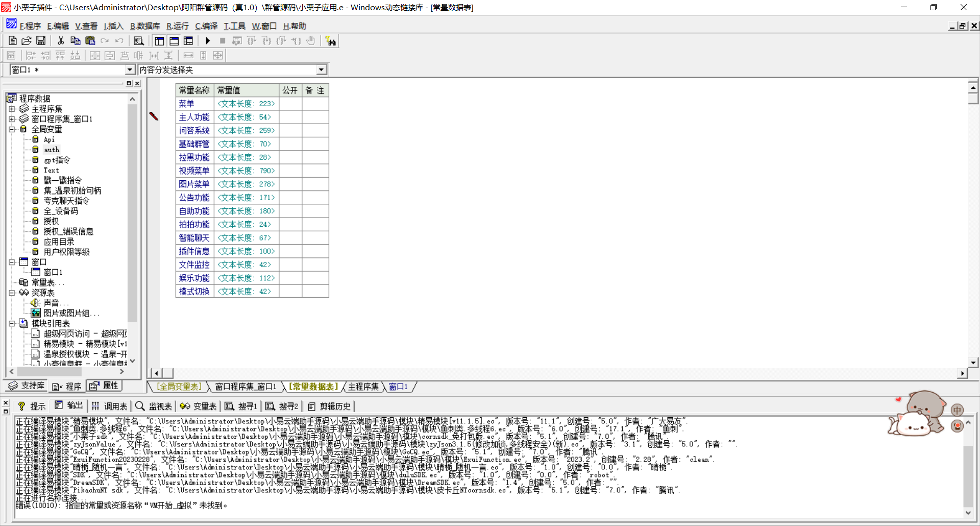Open the 内容分发选择夹 dropdown arrow
This screenshot has width=980, height=526.
coord(321,70)
